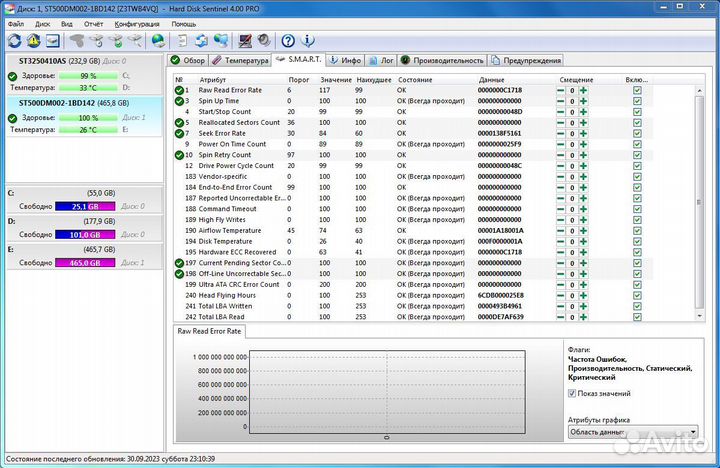Open the Файл menu

coord(16,24)
